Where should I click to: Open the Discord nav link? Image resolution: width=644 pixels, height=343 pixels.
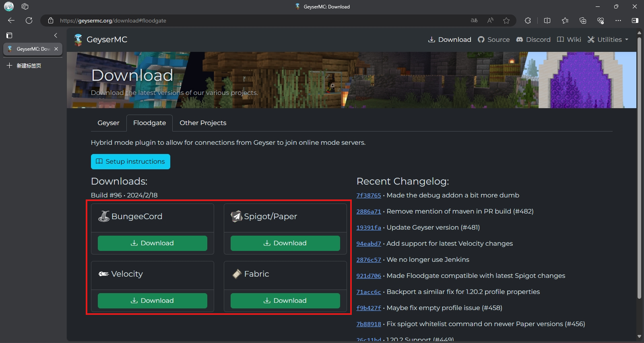[x=533, y=39]
